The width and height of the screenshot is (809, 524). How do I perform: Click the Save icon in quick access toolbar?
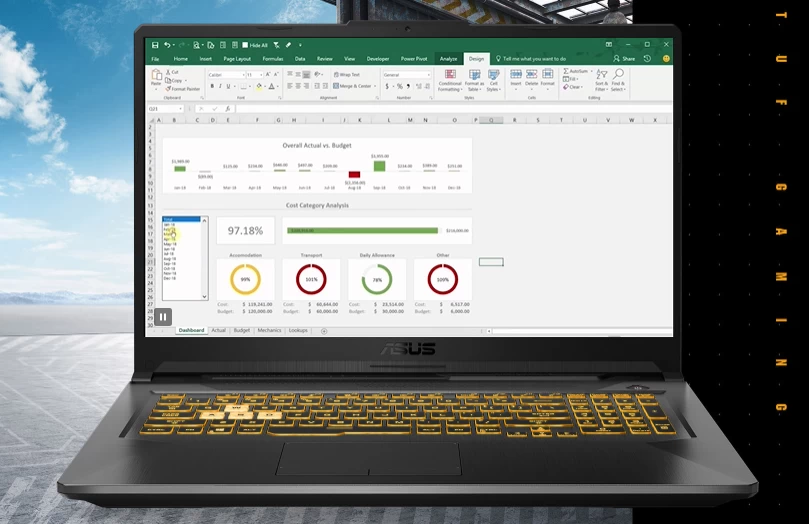pos(155,45)
